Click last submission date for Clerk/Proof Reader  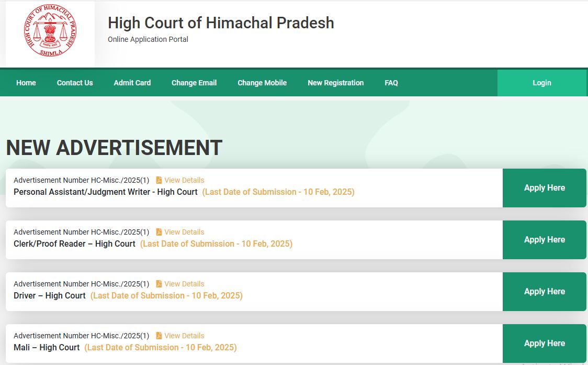click(x=217, y=244)
